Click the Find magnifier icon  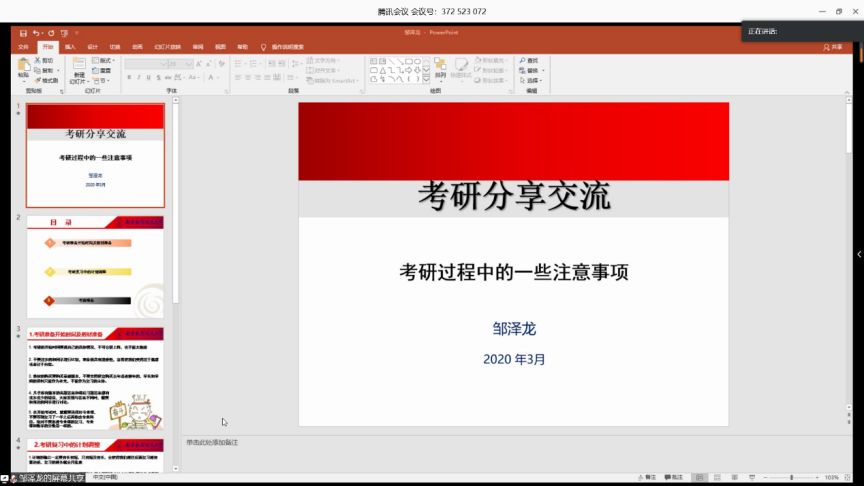coord(522,61)
